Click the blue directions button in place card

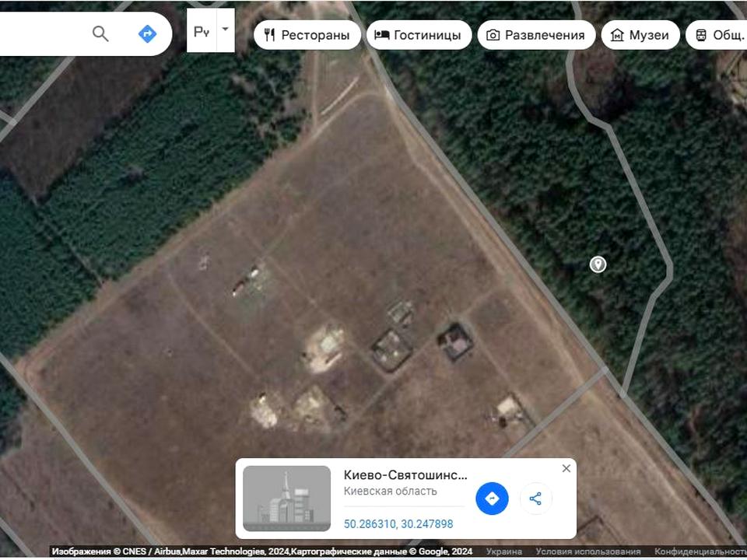492,499
